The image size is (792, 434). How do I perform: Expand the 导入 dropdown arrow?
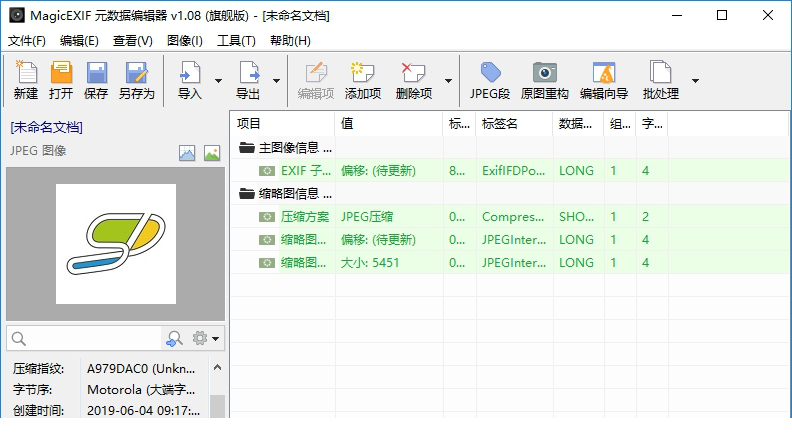(218, 81)
